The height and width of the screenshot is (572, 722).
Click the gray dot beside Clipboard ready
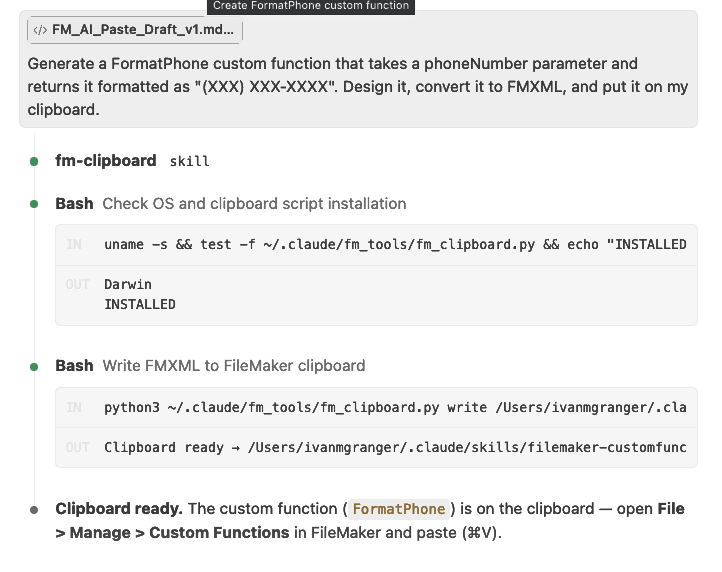pos(34,509)
